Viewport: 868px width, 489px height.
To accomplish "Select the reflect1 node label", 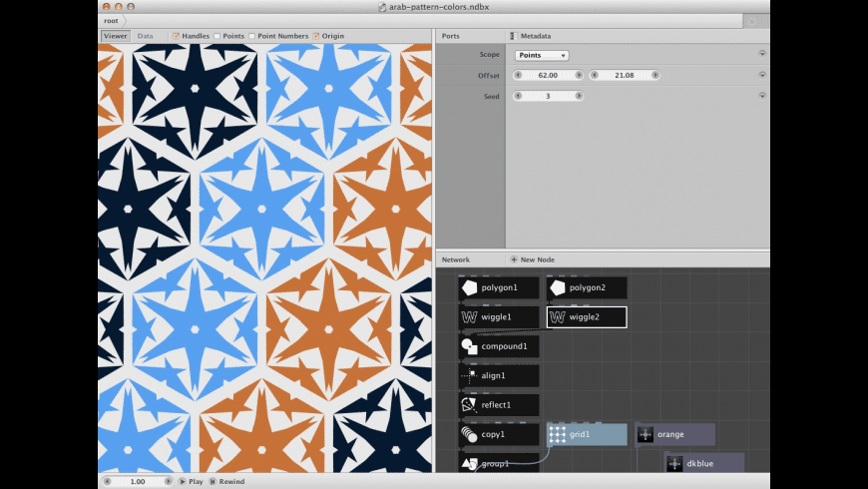I will pyautogui.click(x=496, y=405).
